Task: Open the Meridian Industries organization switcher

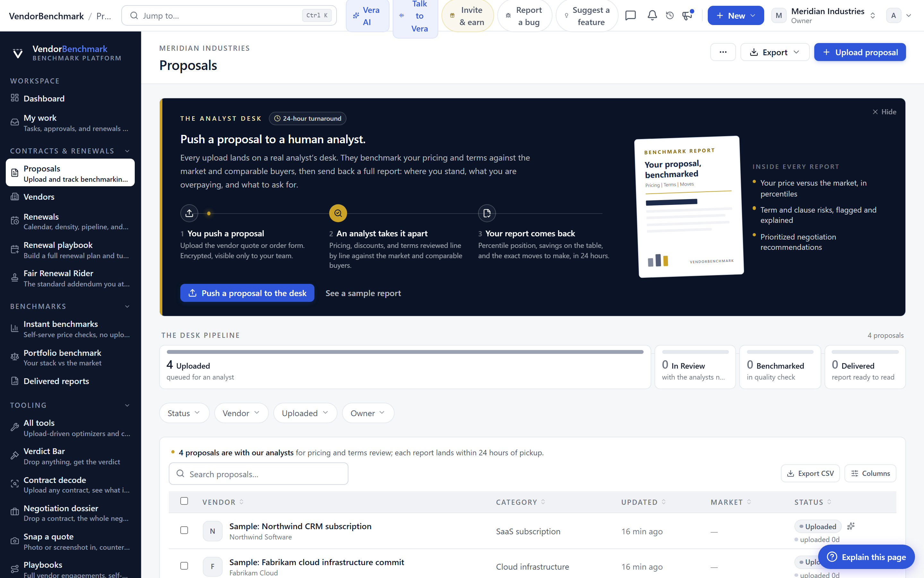Action: (824, 15)
